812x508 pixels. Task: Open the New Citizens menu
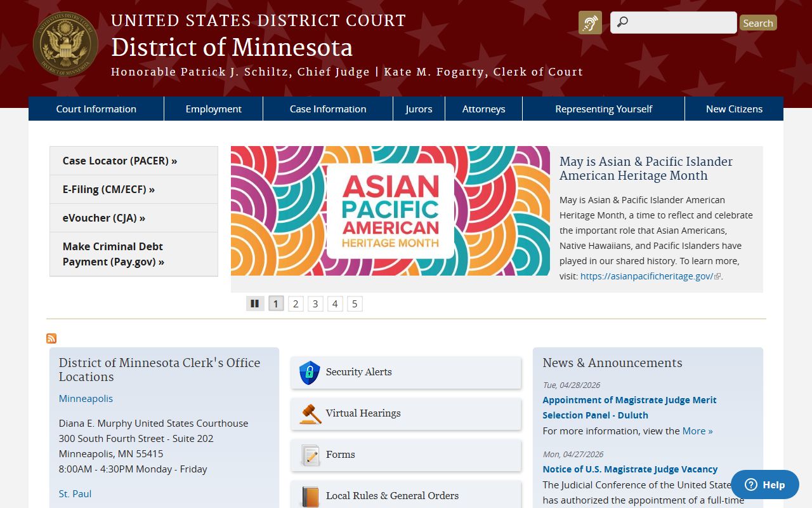(734, 109)
